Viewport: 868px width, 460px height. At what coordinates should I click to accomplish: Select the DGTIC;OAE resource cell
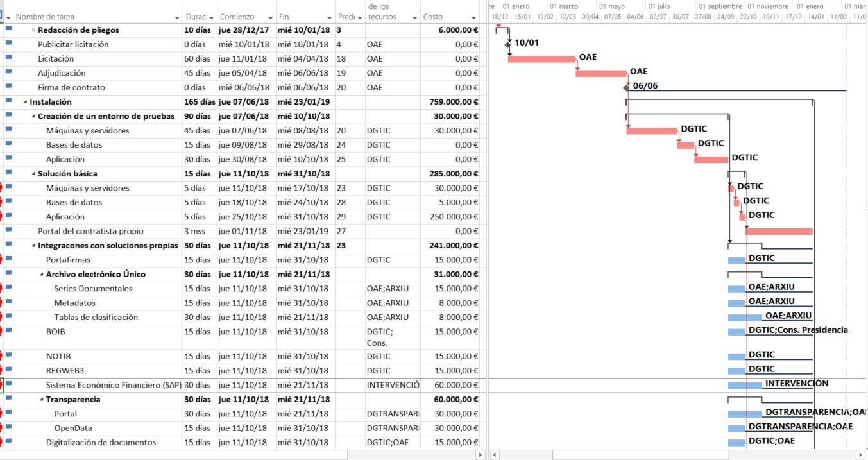[x=393, y=442]
